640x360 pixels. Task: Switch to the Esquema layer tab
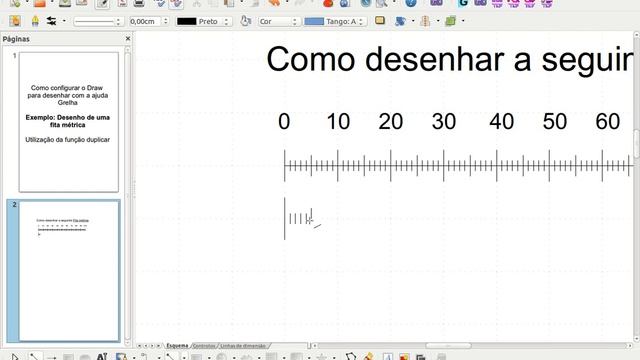pos(177,346)
